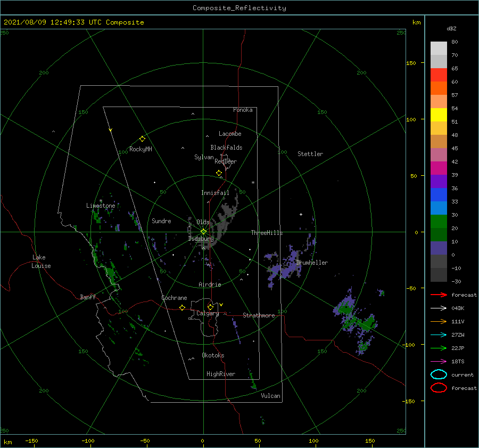This screenshot has height=448, width=479.
Task: Click the purple echo cluster west of Drumheller
Action: 283,266
